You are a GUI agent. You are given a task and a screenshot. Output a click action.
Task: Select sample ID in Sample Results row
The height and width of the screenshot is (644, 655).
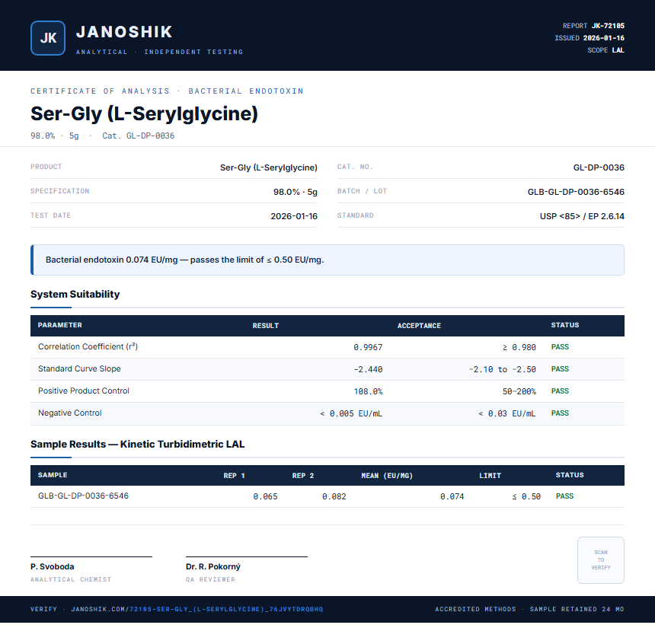[x=83, y=496]
